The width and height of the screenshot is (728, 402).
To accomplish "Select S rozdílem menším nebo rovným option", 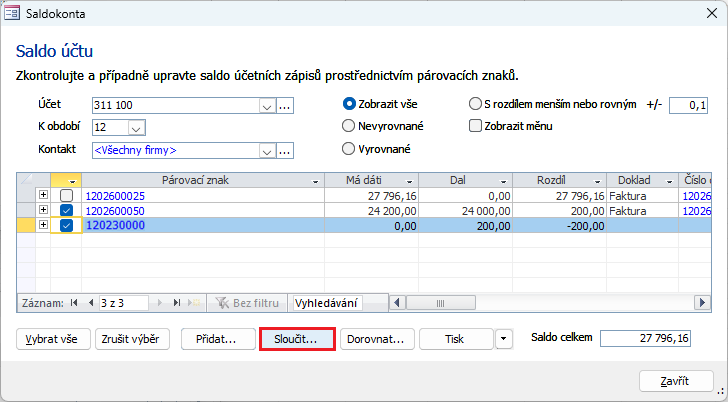I will pyautogui.click(x=475, y=104).
